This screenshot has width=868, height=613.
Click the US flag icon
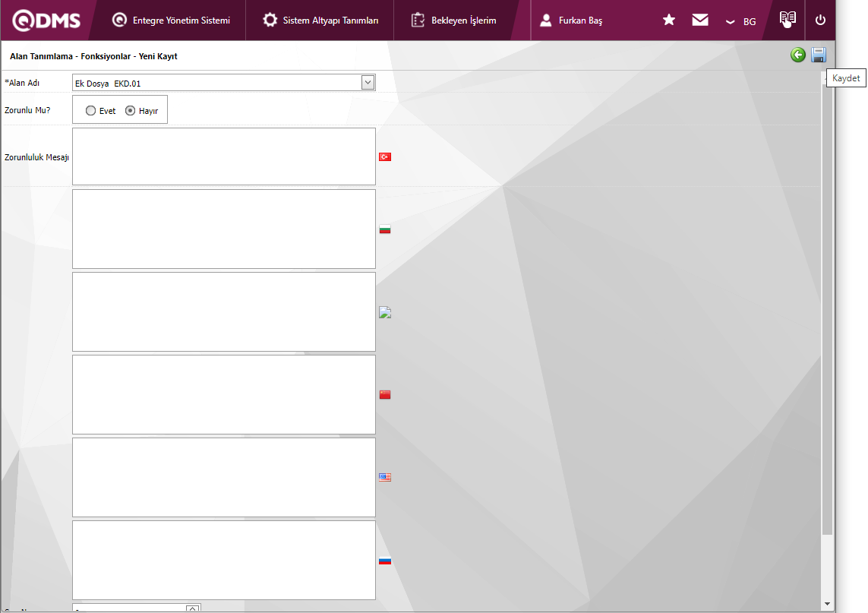(x=385, y=477)
